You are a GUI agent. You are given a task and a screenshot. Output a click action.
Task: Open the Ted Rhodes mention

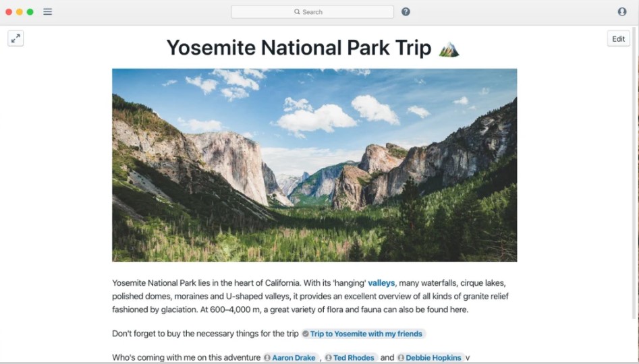354,358
